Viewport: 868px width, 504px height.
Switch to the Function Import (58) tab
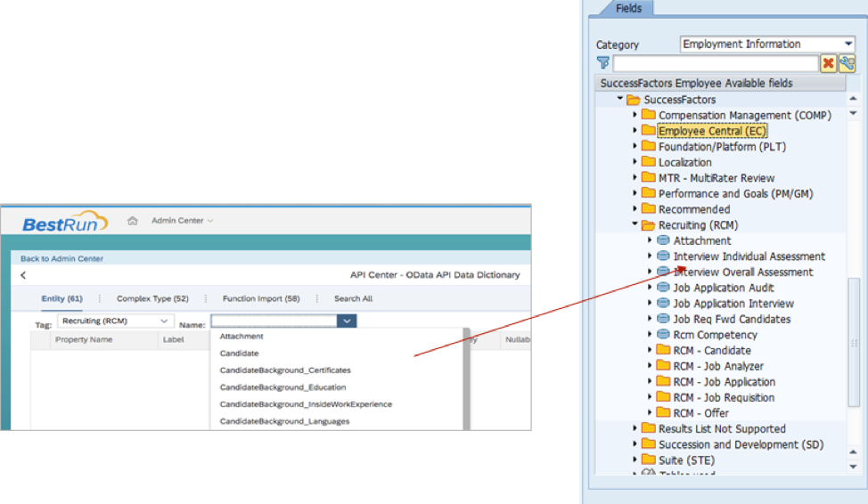click(x=261, y=298)
